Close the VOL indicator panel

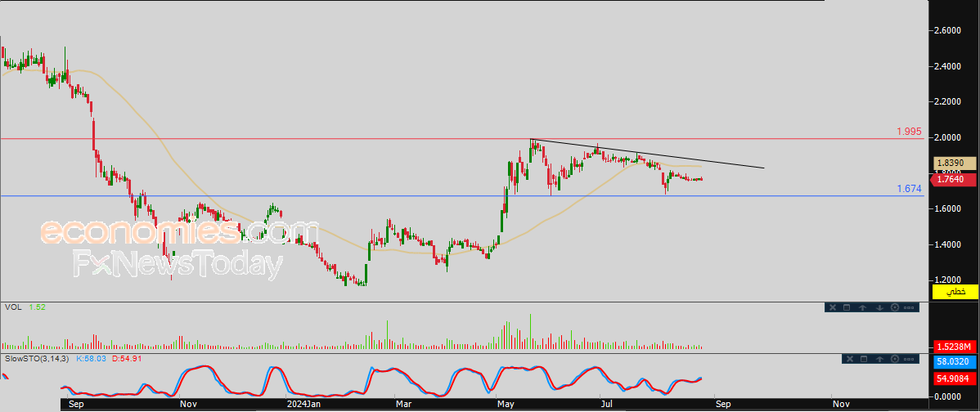point(833,307)
